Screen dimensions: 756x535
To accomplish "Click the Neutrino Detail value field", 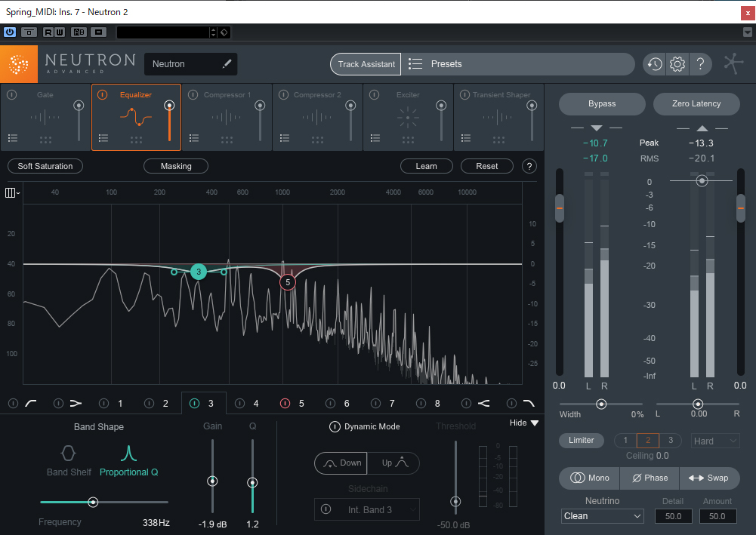I will [673, 515].
